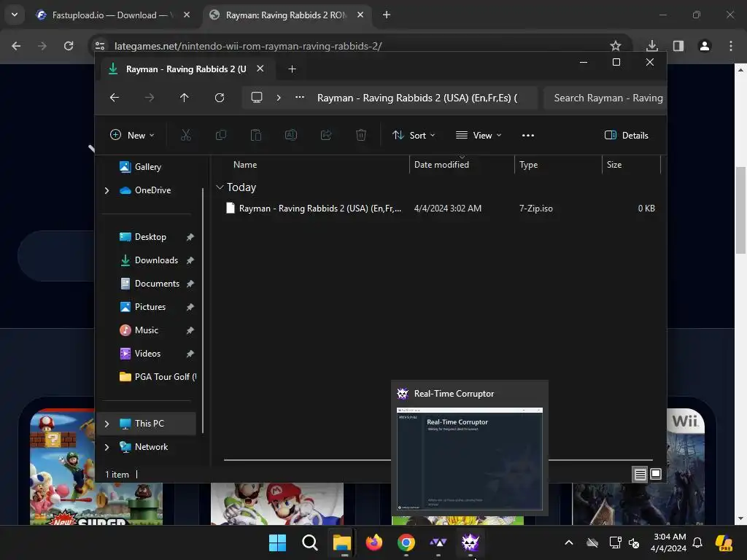Refresh the File Explorer folder view
This screenshot has height=560, width=747.
(x=220, y=98)
